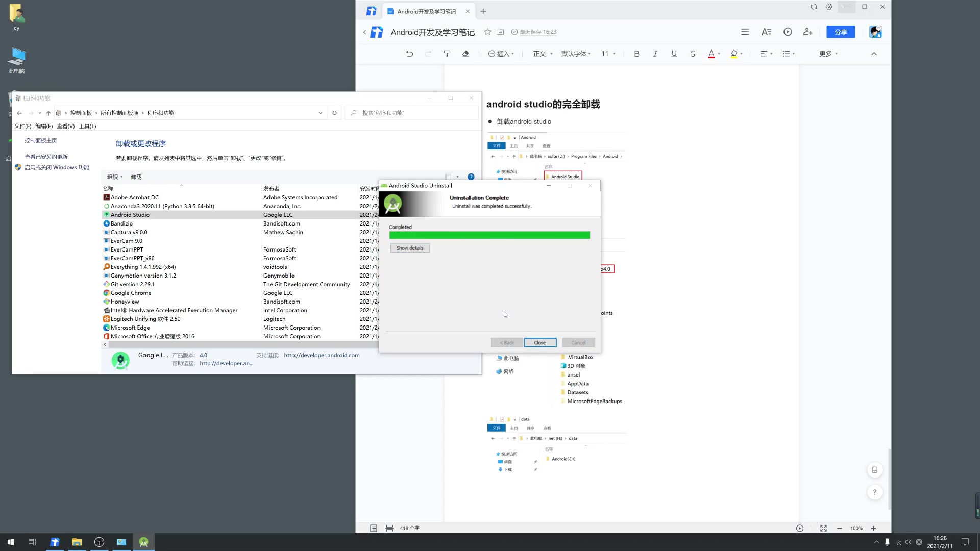
Task: Toggle strikethrough formatting
Action: [693, 53]
